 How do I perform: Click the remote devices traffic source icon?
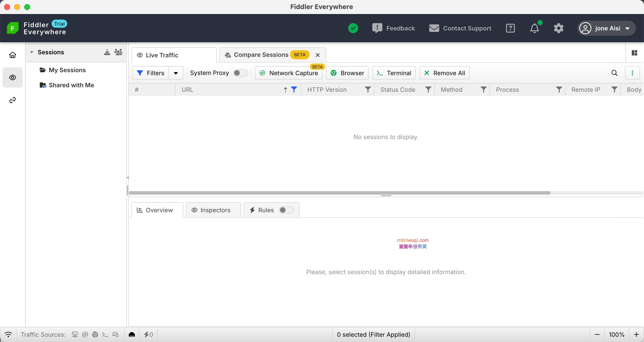pyautogui.click(x=115, y=334)
